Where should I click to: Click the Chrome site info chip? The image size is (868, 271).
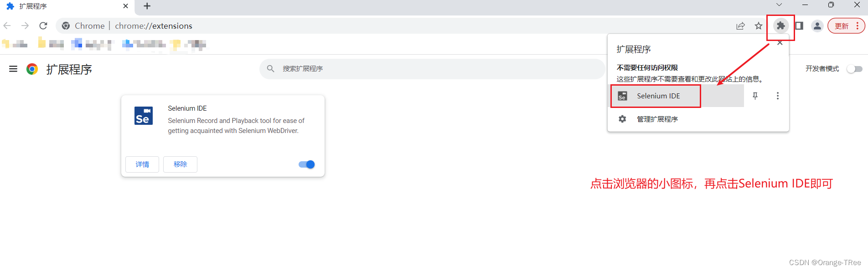click(x=83, y=26)
